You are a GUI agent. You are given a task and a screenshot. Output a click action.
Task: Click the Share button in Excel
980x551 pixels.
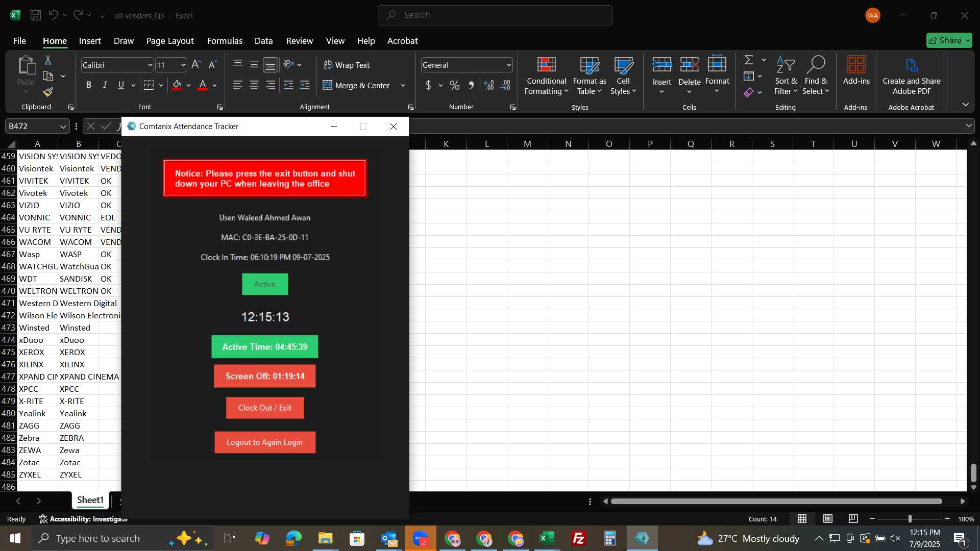[949, 40]
